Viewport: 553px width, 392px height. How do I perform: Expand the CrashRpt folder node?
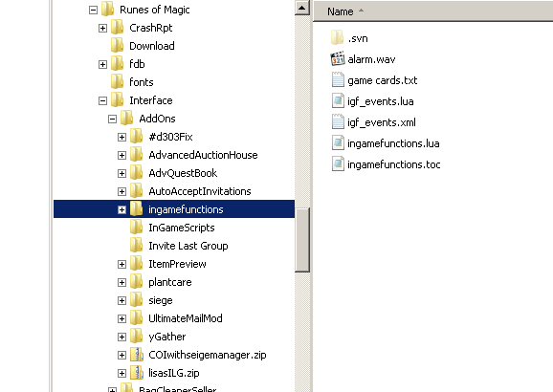tap(102, 28)
